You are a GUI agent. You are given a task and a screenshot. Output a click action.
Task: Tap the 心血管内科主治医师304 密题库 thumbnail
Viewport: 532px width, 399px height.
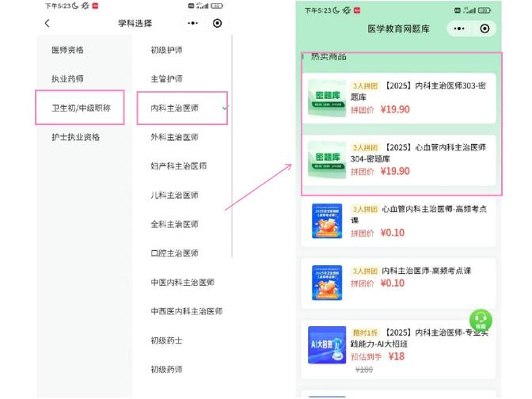tap(327, 160)
